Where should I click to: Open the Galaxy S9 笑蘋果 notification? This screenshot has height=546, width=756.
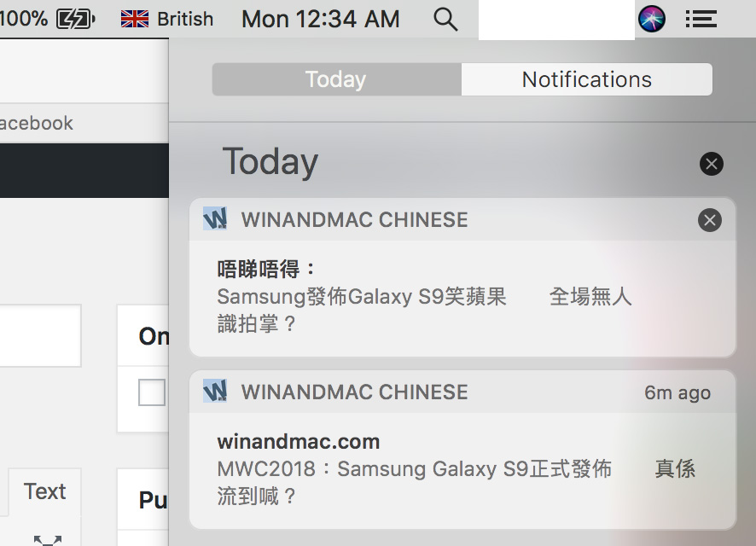[462, 299]
